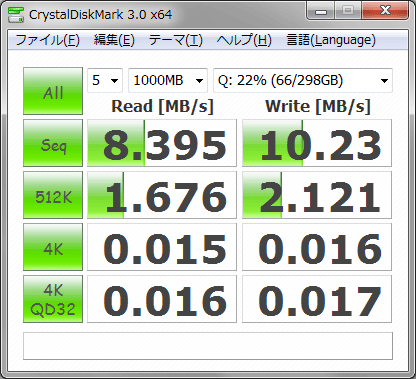The image size is (416, 379).
Task: Minimize the CrystalDiskMark window
Action: [x=321, y=12]
